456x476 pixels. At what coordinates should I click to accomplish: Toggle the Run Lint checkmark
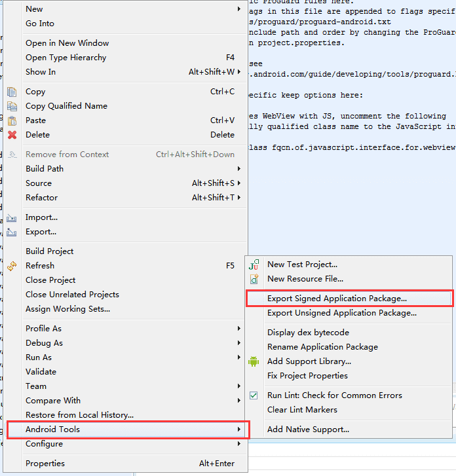(254, 395)
